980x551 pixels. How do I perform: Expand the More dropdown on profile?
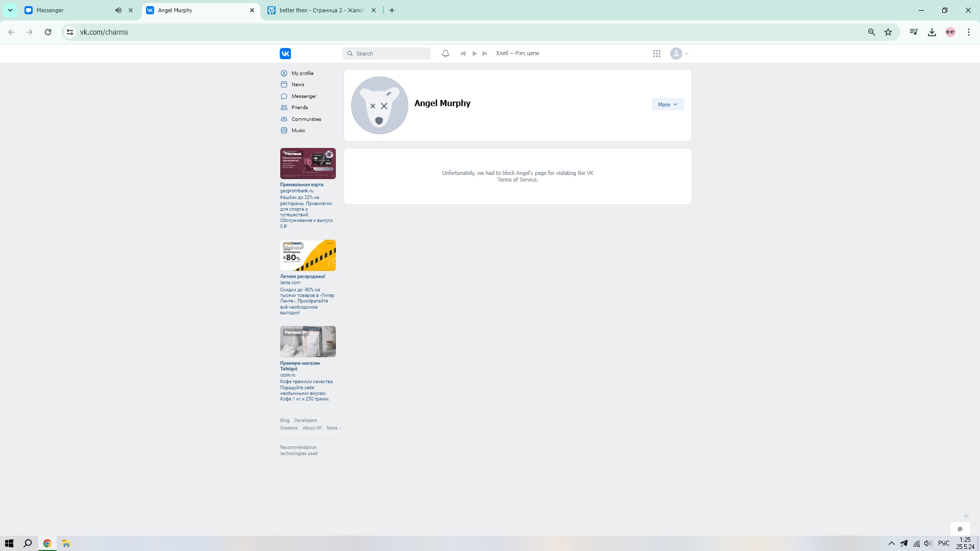(x=668, y=105)
